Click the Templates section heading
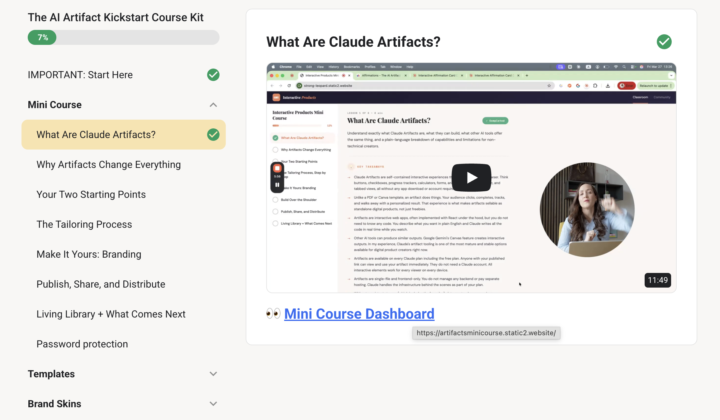This screenshot has height=420, width=720. click(x=51, y=374)
